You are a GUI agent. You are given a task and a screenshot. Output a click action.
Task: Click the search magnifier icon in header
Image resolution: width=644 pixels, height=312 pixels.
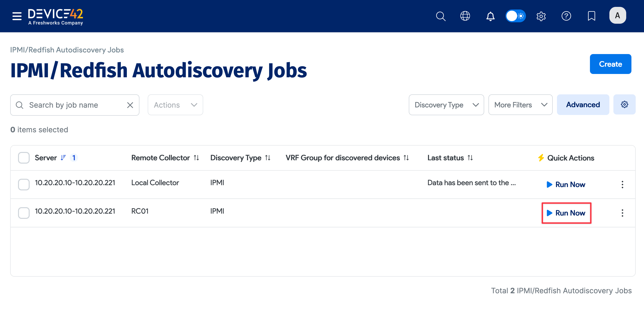click(441, 16)
